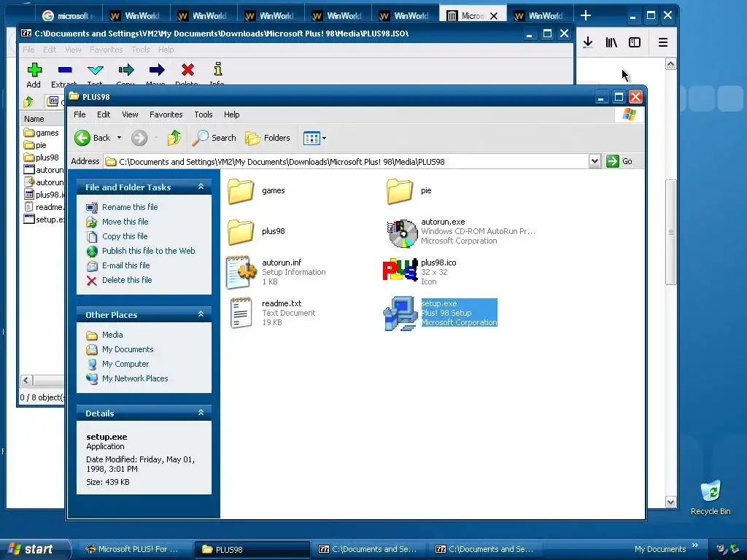Image resolution: width=747 pixels, height=560 pixels.
Task: Click the Add button in 7-Zip toolbar
Action: coord(34,75)
